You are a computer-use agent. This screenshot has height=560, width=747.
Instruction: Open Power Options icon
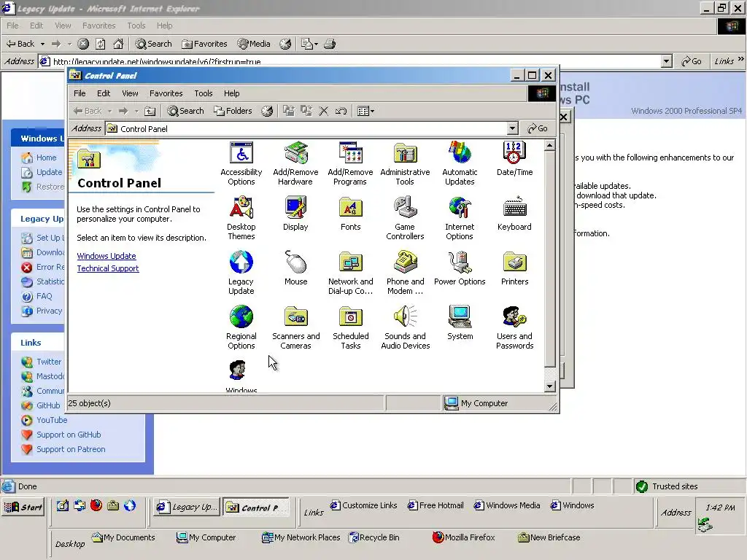point(460,268)
